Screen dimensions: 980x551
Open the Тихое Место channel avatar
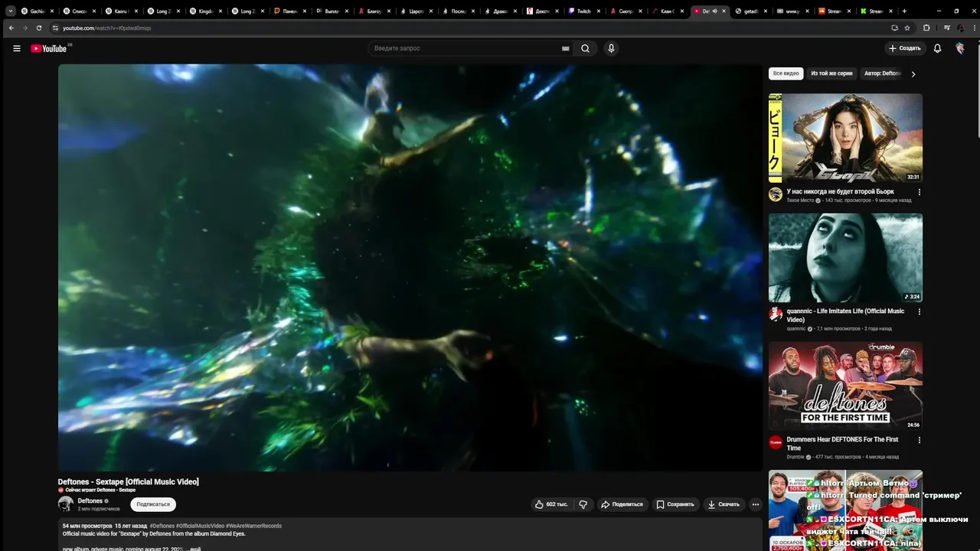(776, 194)
